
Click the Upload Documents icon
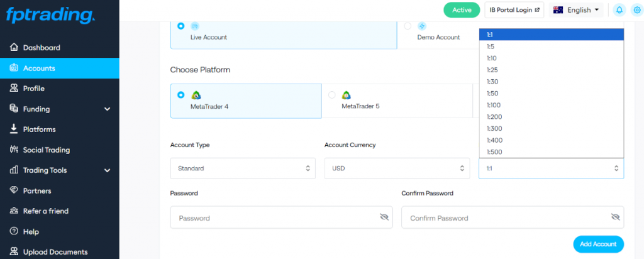[x=14, y=251]
